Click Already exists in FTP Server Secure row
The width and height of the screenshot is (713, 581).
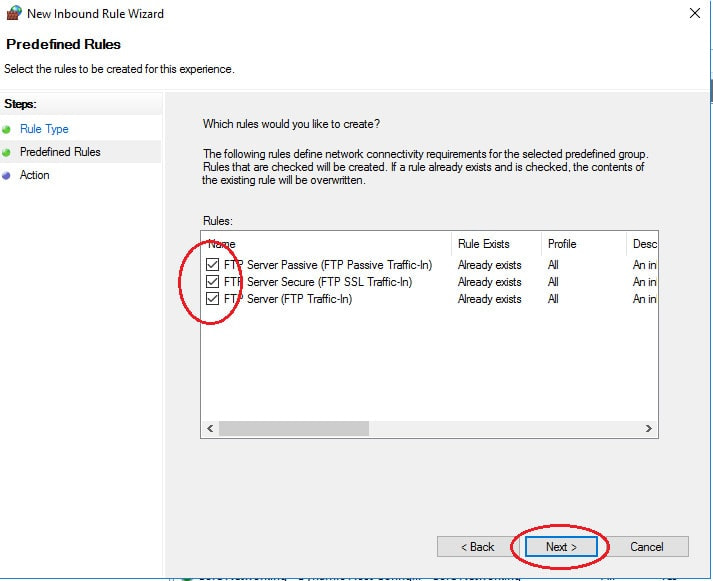click(x=489, y=282)
